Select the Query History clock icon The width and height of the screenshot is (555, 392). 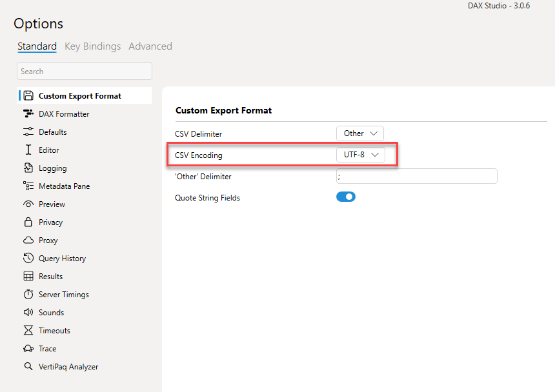click(28, 258)
